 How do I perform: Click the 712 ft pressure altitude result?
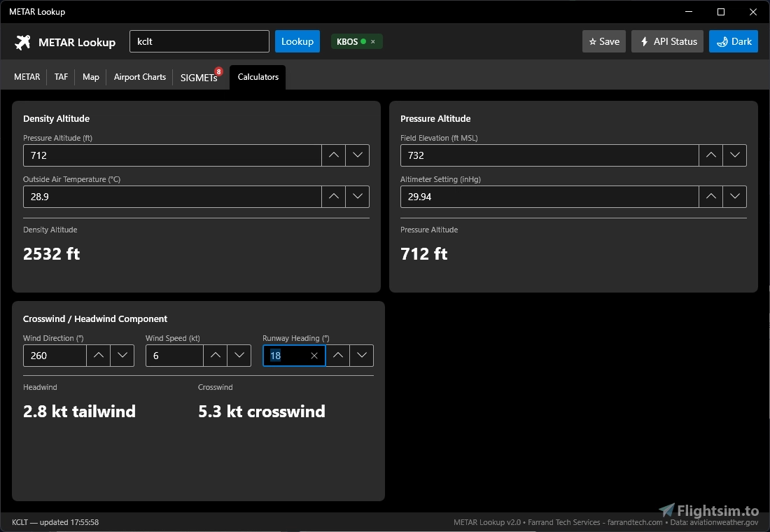[423, 254]
